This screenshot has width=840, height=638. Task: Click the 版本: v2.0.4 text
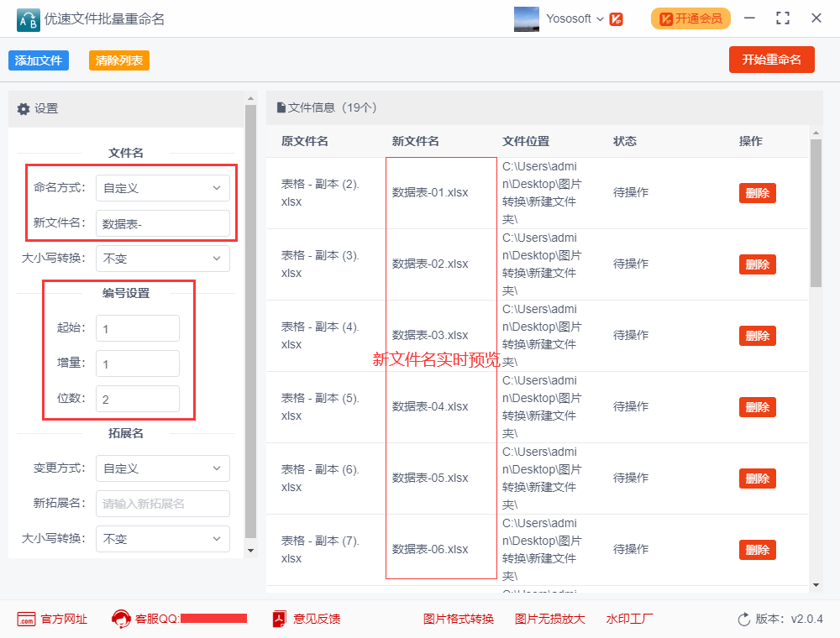pos(789,620)
